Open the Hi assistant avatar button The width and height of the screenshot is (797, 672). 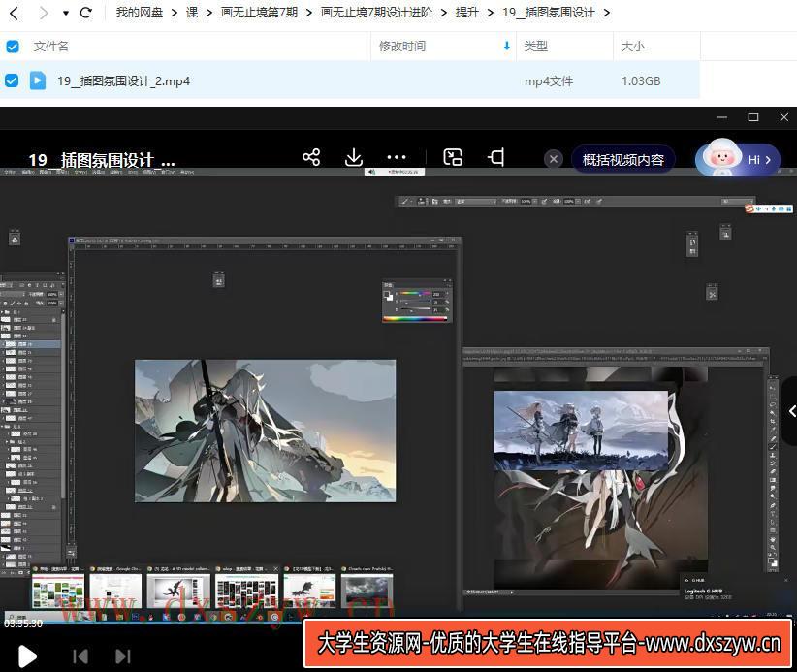coord(738,159)
